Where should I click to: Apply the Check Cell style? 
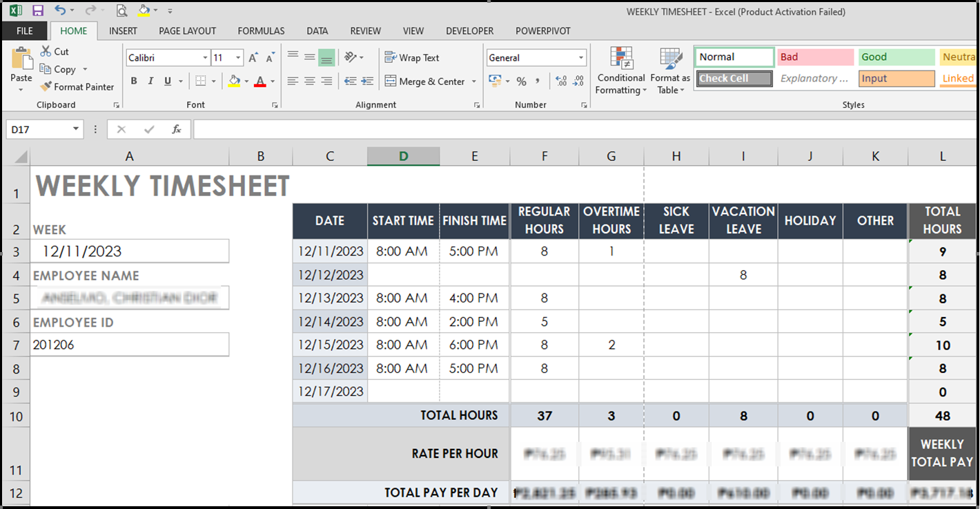point(734,79)
